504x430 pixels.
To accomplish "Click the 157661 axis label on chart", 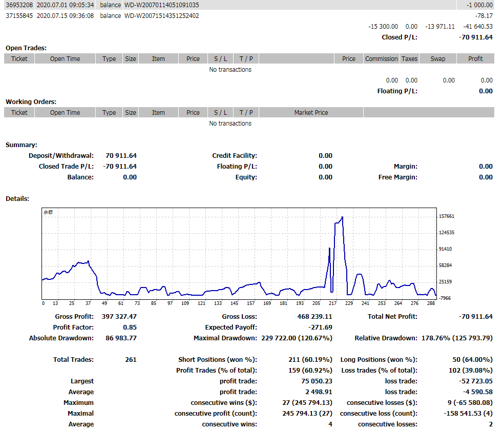I will click(x=447, y=216).
